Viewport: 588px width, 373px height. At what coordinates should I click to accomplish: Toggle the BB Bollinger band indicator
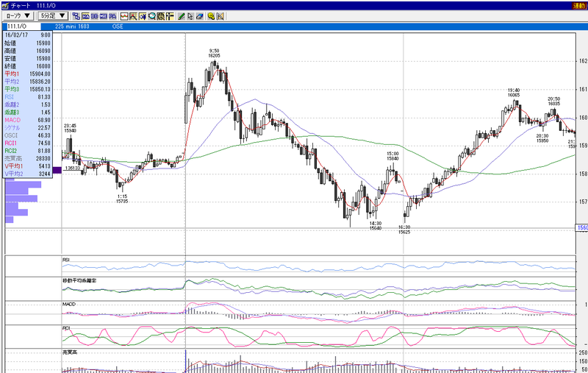click(95, 16)
